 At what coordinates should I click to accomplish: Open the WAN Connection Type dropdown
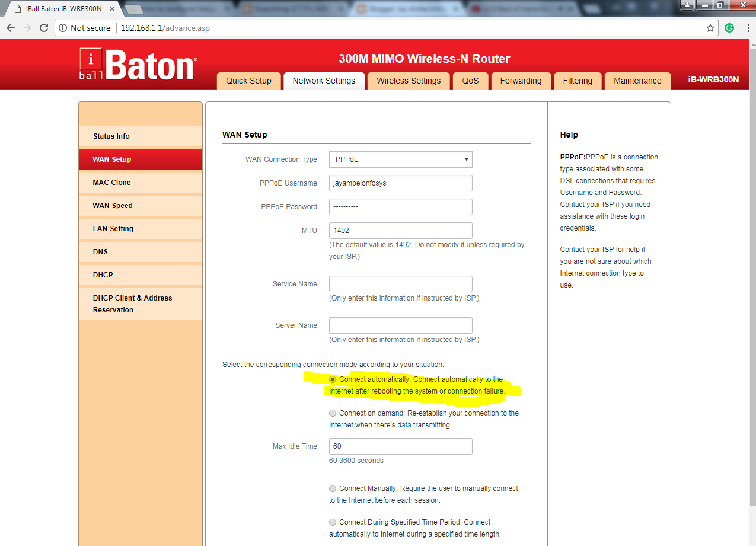pos(400,159)
